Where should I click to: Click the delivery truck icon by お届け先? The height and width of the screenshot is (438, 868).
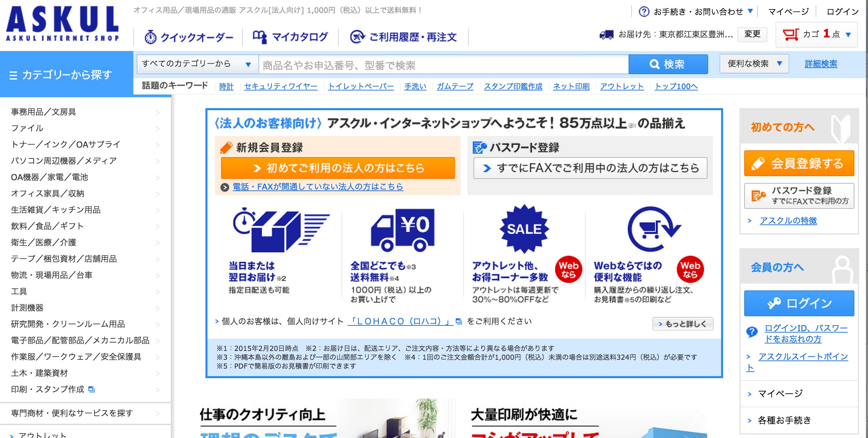606,34
